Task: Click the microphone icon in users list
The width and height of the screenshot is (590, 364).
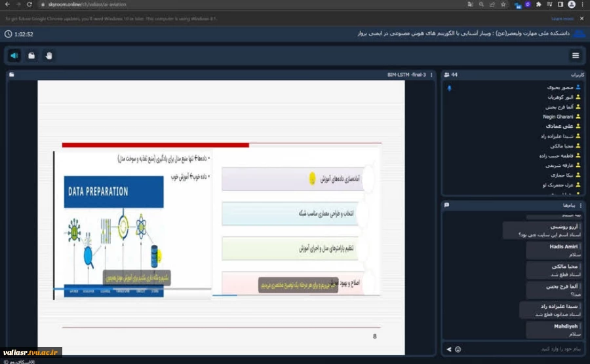Action: 449,88
